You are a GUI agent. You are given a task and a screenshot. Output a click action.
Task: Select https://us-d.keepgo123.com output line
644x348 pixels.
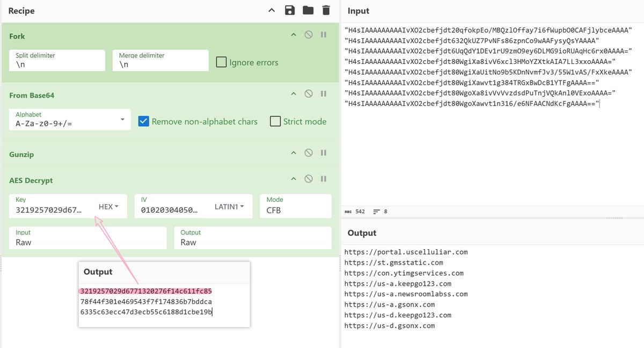[x=398, y=315]
